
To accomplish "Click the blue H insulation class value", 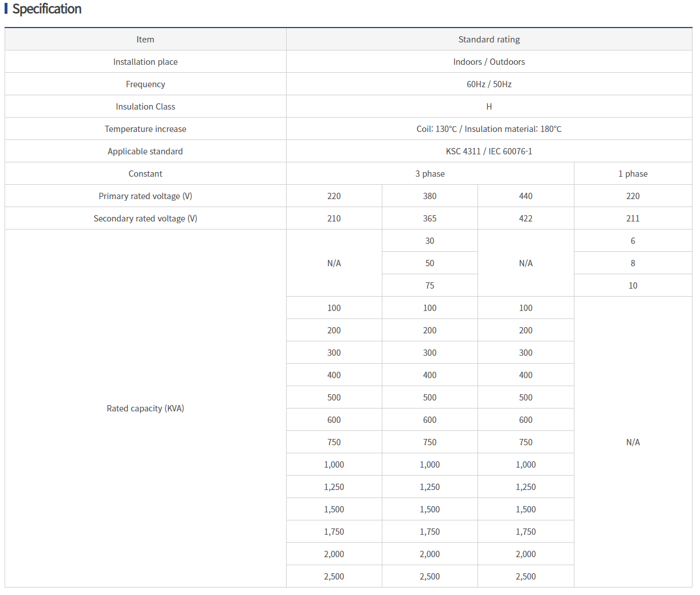I will click(x=488, y=107).
